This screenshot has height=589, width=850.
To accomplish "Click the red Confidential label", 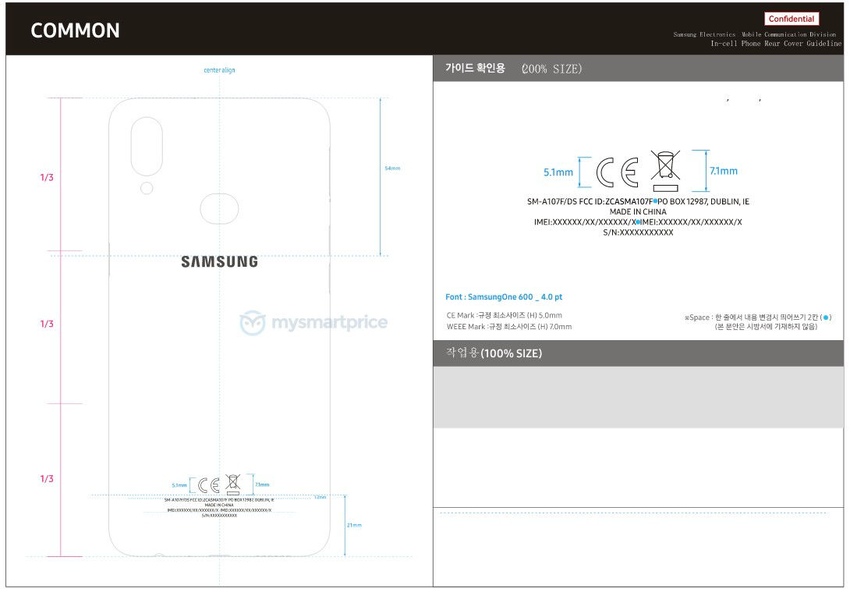I will [x=792, y=19].
